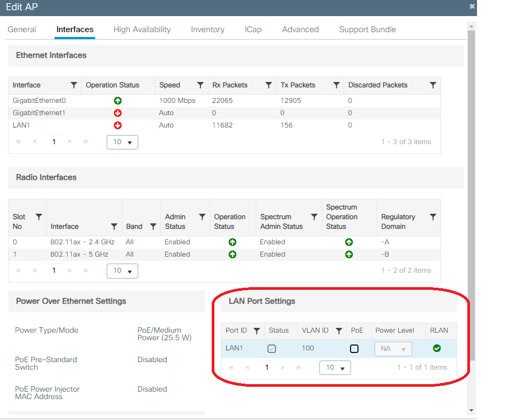Open the Inventory tab
The height and width of the screenshot is (420, 522).
coord(208,29)
